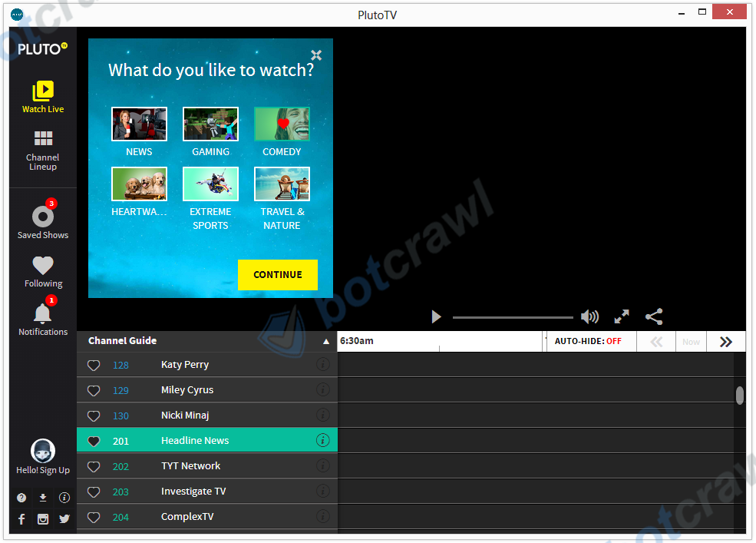Select the HEARTWARMING puppies thumbnail
Viewport: 756px width, 543px height.
pos(140,184)
